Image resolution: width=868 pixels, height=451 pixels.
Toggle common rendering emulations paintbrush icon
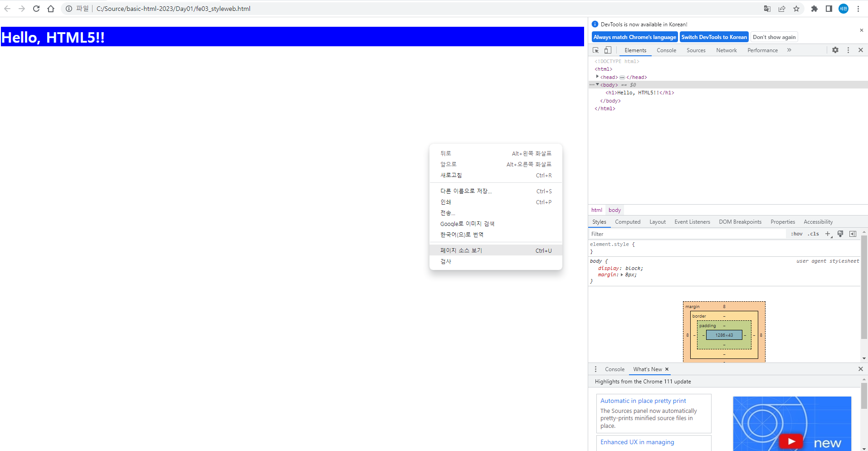840,234
